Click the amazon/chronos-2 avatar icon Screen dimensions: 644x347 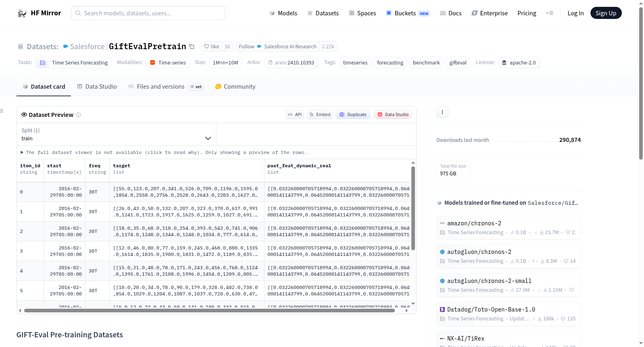coord(442,223)
